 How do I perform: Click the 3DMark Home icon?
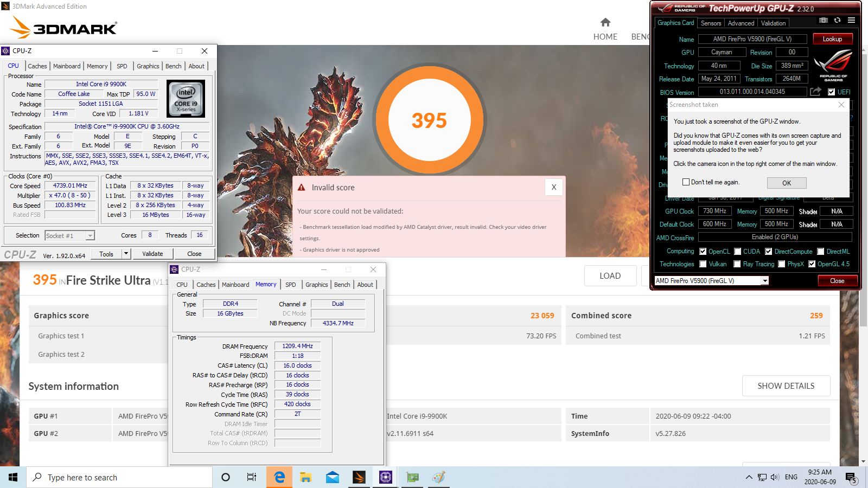click(605, 22)
